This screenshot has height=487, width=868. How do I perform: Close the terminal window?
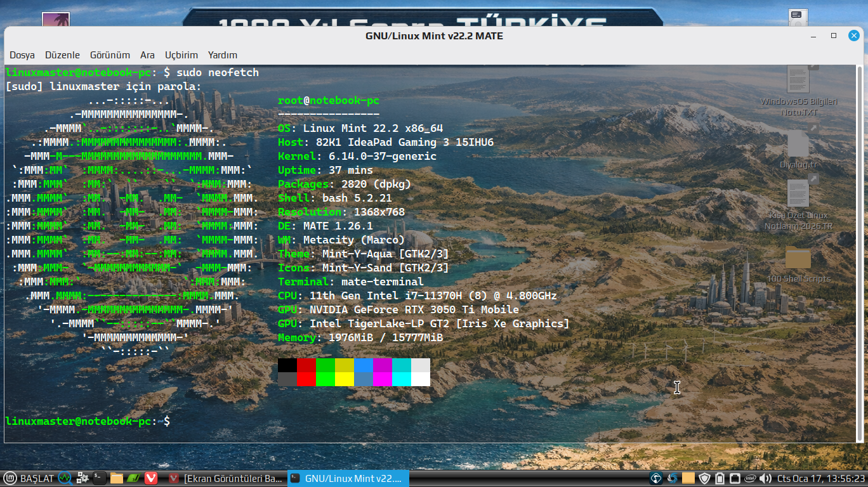[854, 36]
